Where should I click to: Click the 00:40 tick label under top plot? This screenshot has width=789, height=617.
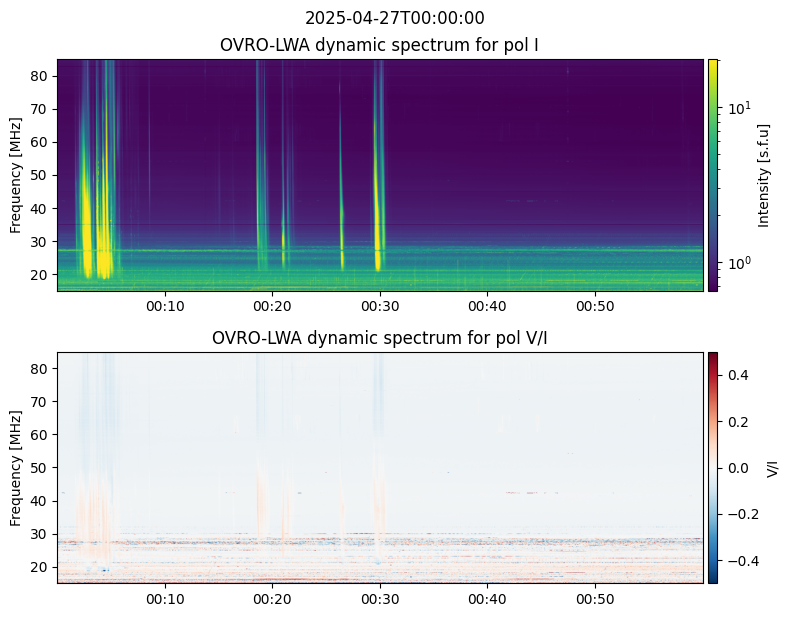pos(487,306)
